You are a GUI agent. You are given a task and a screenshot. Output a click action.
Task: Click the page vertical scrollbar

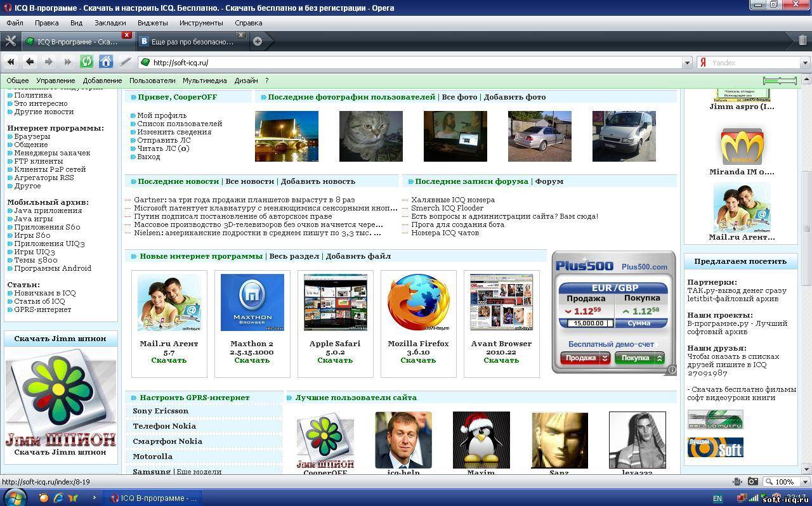pyautogui.click(x=807, y=228)
